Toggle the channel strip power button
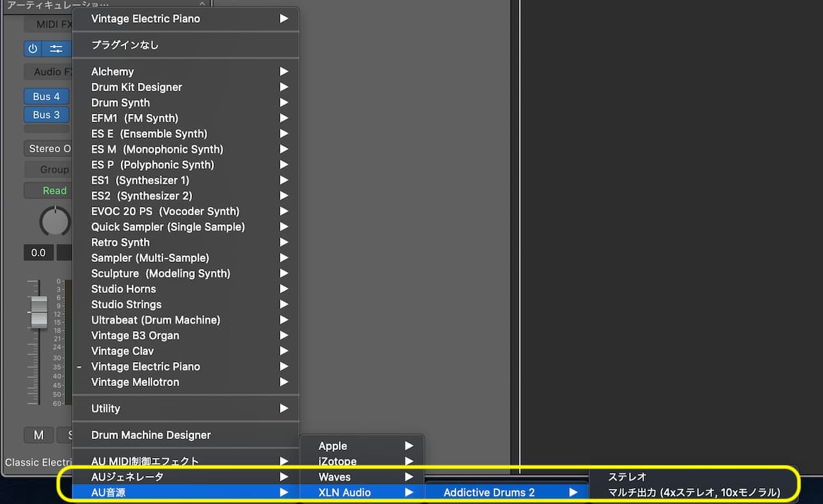 [33, 49]
